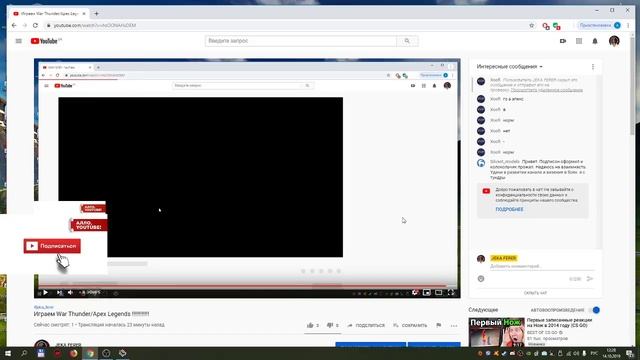Image resolution: width=640 pixels, height=360 pixels.
Task: Enable miniplayer mode in the player
Action: pyautogui.click(x=427, y=292)
